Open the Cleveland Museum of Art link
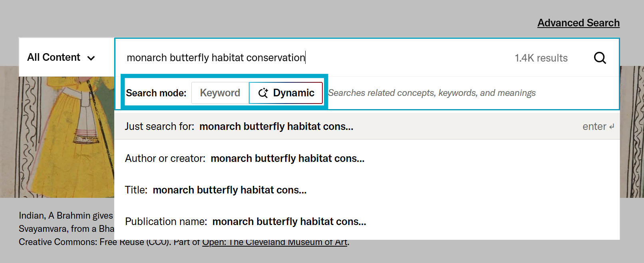644x263 pixels. coord(274,242)
